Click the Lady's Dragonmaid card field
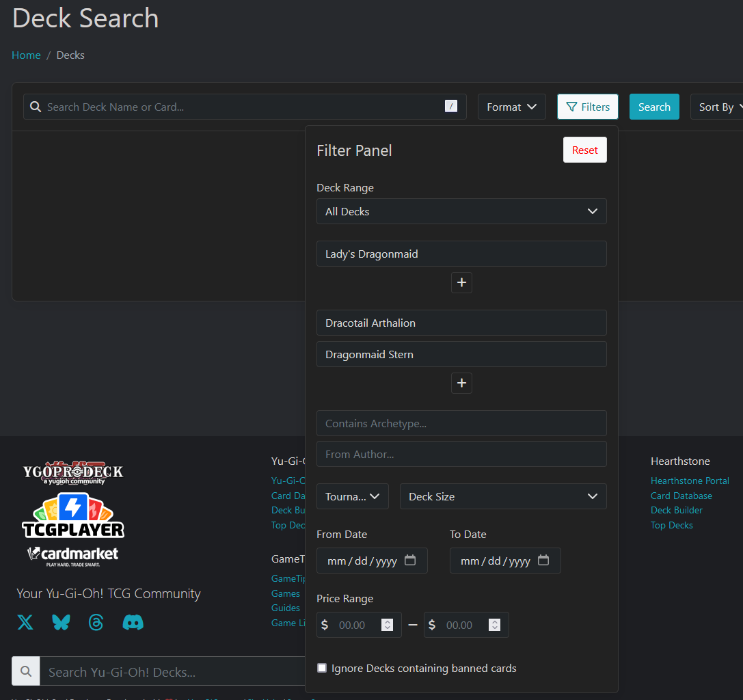743x700 pixels. point(461,254)
